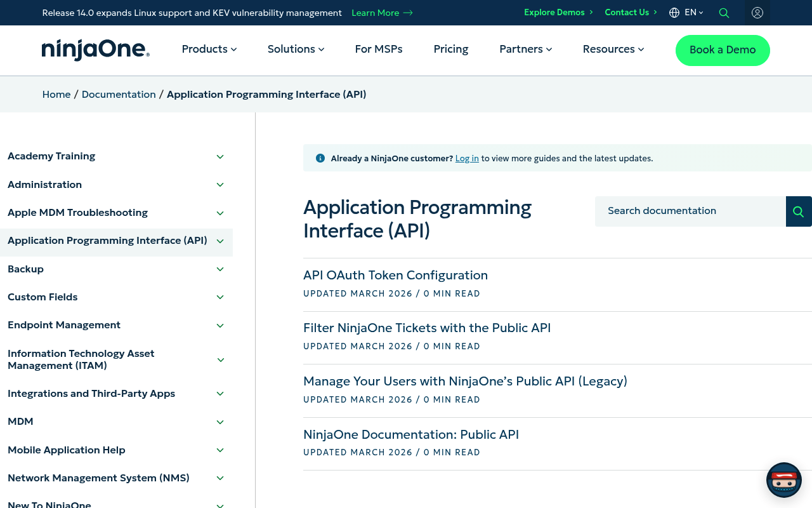The image size is (812, 508).
Task: Select Integrations and Third-Party Apps in sidebar
Action: (x=91, y=394)
